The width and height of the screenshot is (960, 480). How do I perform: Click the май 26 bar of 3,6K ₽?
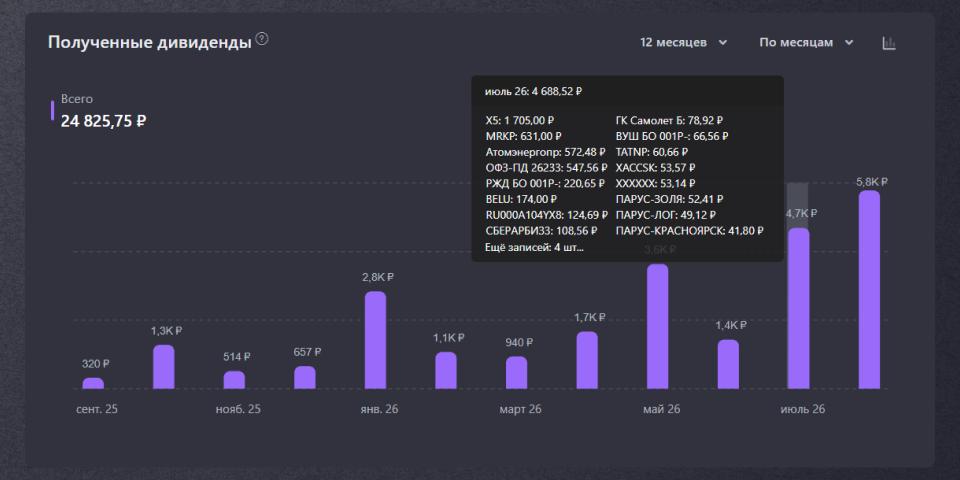[658, 326]
